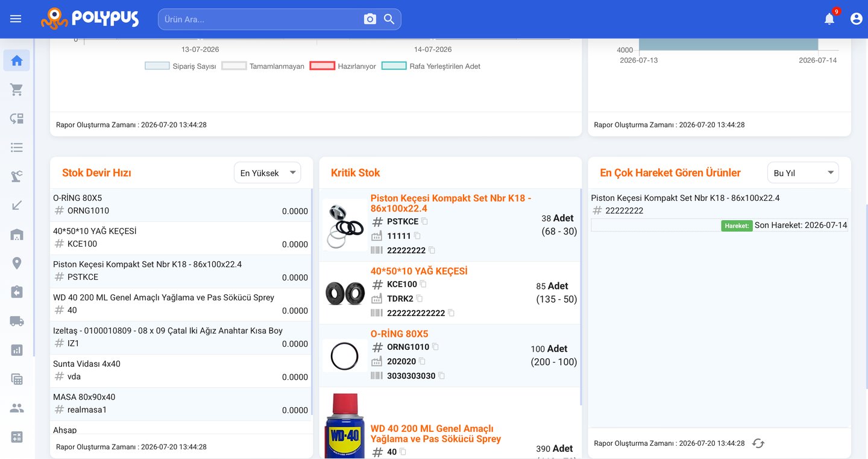The height and width of the screenshot is (459, 868).
Task: Open the warehouse sidebar icon
Action: click(17, 234)
